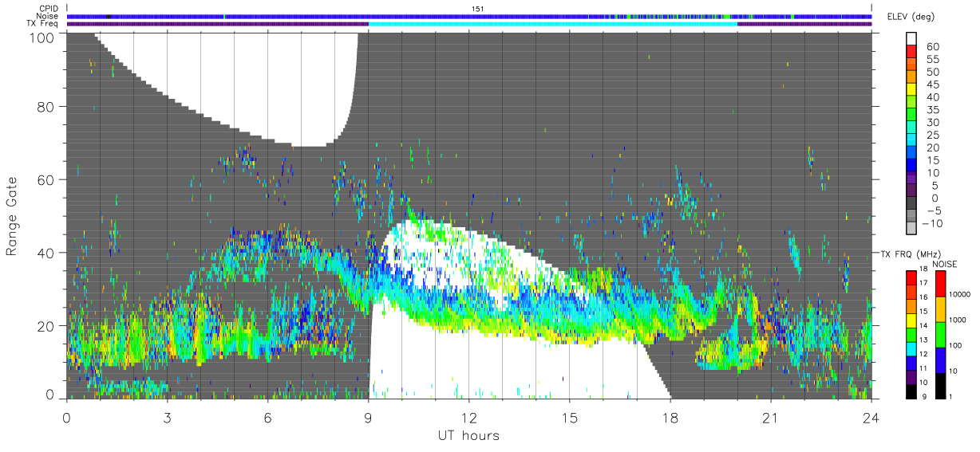The image size is (980, 452).
Task: Click UT hours tick label 6
Action: click(267, 418)
